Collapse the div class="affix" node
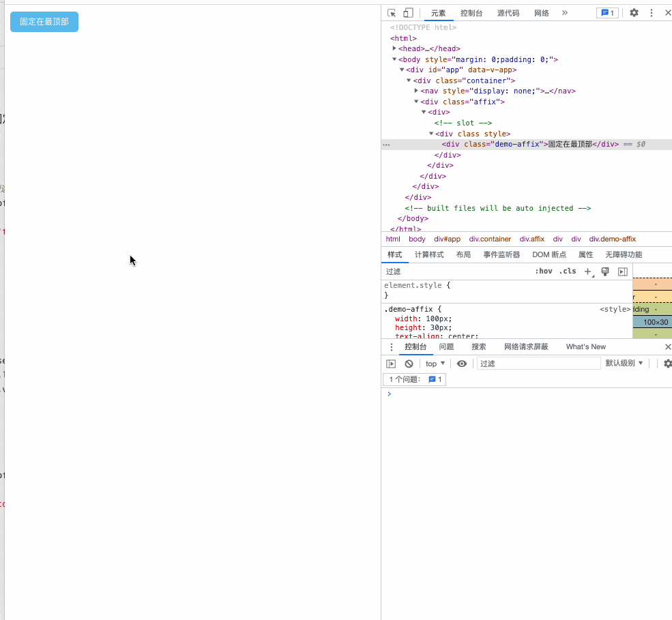The image size is (672, 620). pyautogui.click(x=416, y=102)
